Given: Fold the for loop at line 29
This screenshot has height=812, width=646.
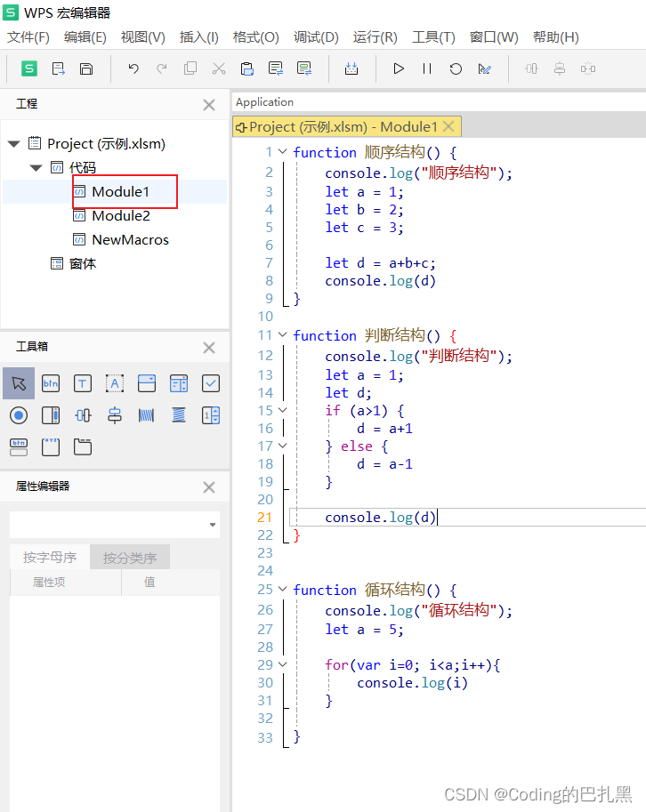Looking at the screenshot, I should coord(283,664).
